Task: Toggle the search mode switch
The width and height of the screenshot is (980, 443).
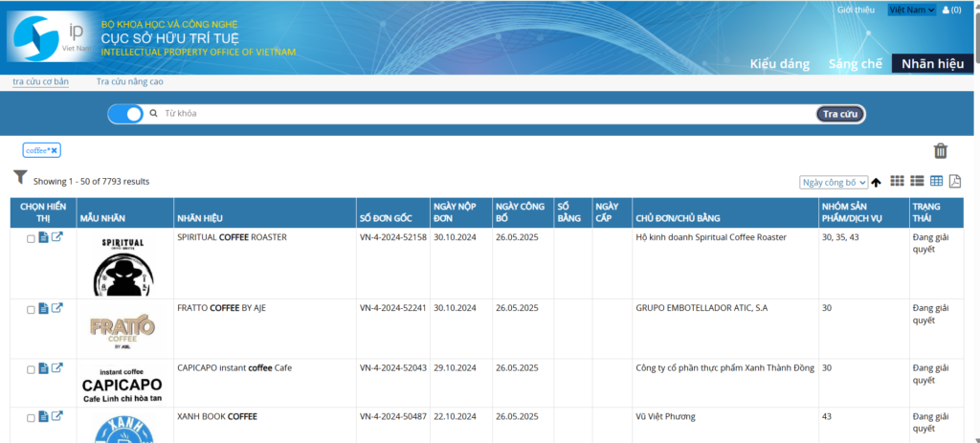Action: [125, 114]
